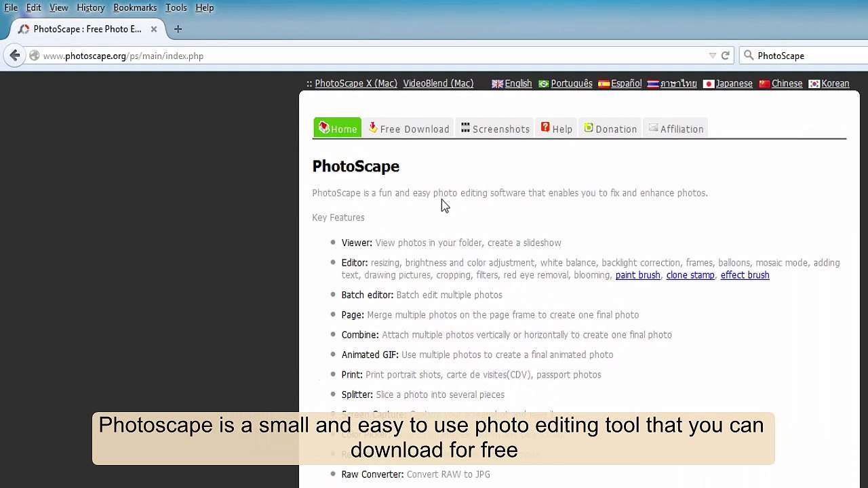Click the Thailand flag icon
868x488 pixels.
[x=652, y=83]
